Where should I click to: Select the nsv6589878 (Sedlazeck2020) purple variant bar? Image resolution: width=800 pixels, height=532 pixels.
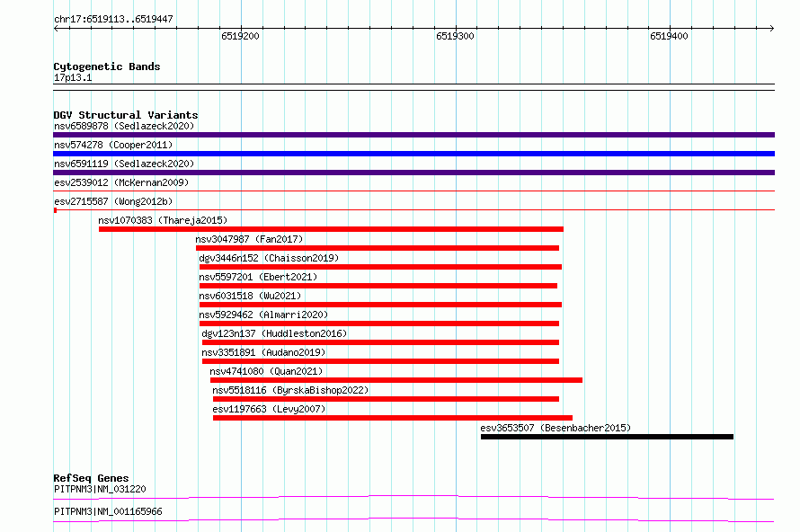(x=413, y=135)
